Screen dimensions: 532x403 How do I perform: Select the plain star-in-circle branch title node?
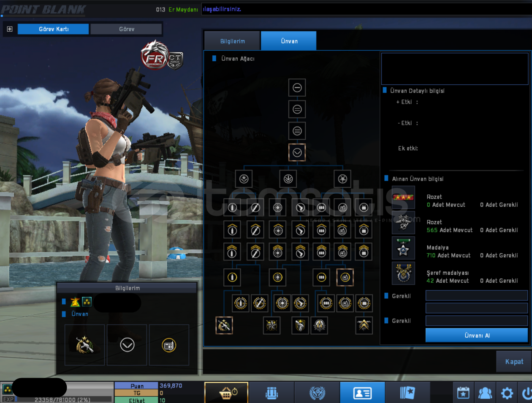click(x=342, y=179)
